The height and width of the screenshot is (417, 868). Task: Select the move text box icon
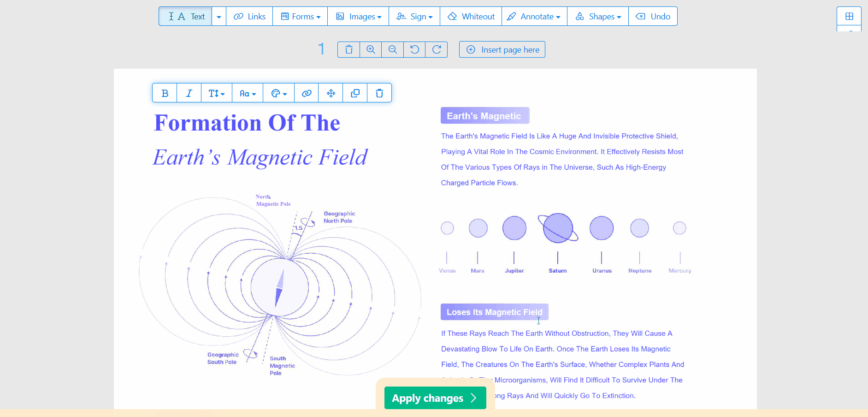tap(331, 93)
